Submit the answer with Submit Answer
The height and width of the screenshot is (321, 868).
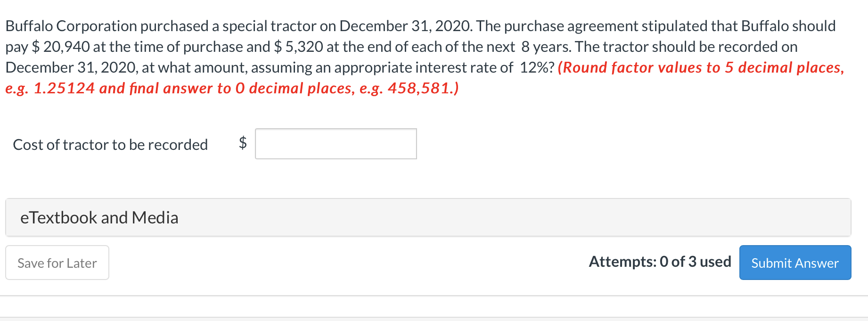point(794,263)
